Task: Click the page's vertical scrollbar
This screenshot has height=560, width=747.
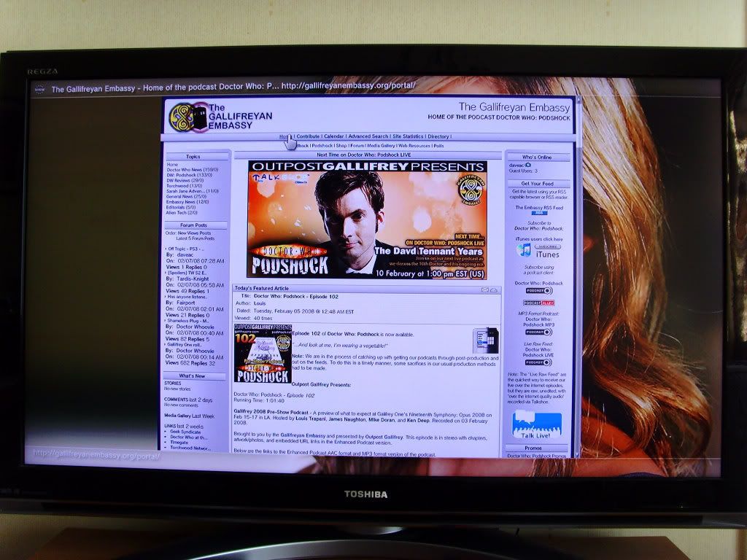Action: 578,276
